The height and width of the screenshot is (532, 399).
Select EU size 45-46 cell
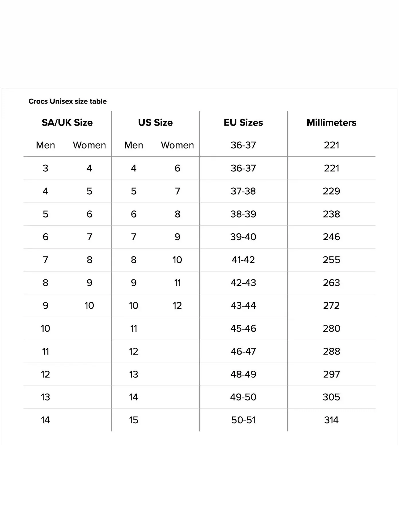tap(243, 328)
